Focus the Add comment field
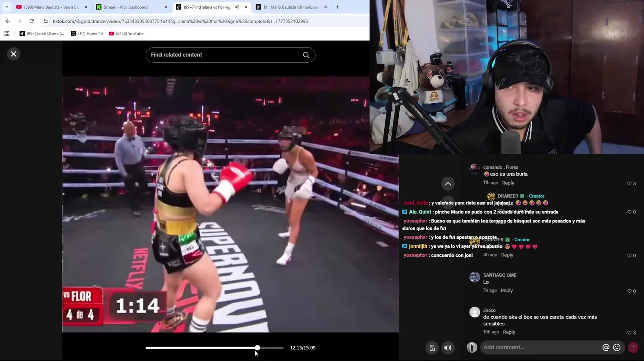 click(x=541, y=347)
